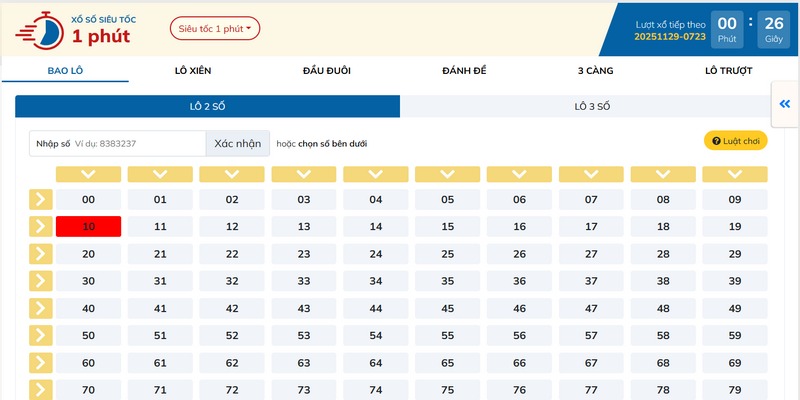Open Luật chơi rules button
This screenshot has width=800, height=400.
(x=736, y=141)
